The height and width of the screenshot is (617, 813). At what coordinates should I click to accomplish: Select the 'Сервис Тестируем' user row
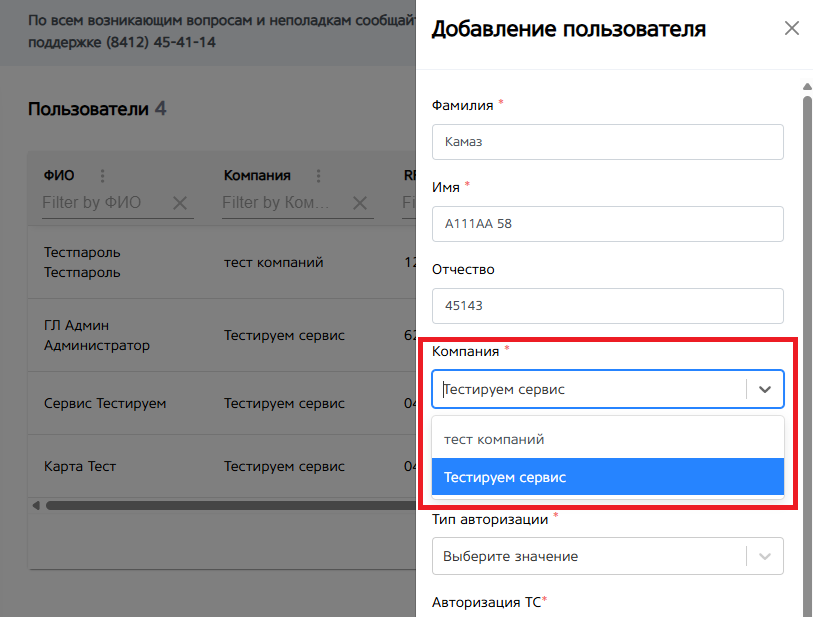222,403
